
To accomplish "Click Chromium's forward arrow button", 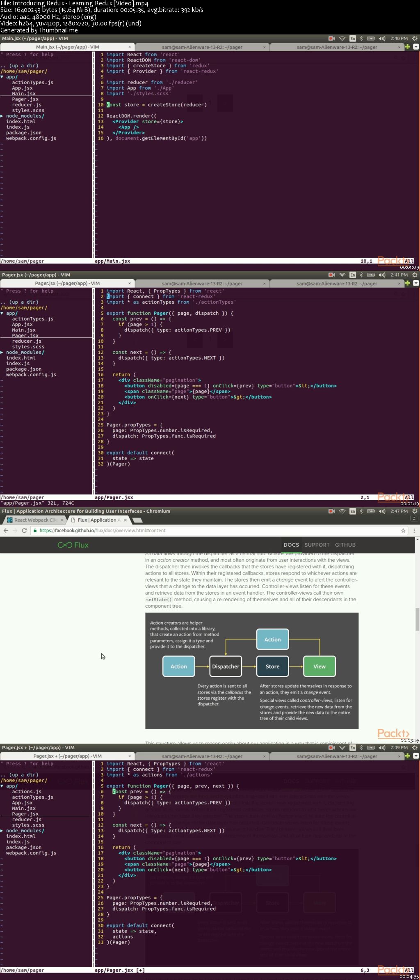I will [15, 530].
